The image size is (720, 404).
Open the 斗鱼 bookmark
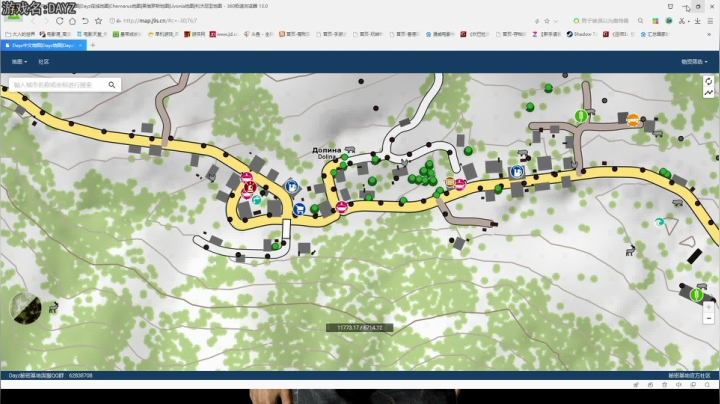point(258,34)
